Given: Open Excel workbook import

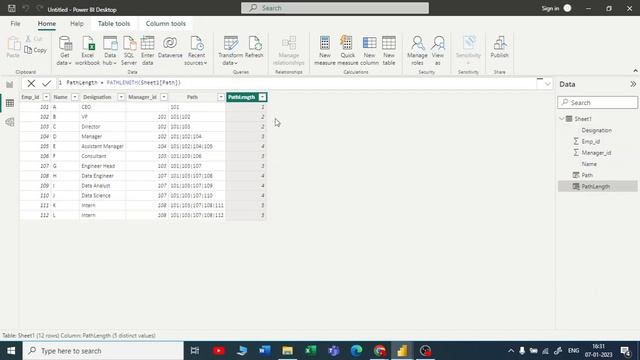Looking at the screenshot, I should [x=87, y=50].
